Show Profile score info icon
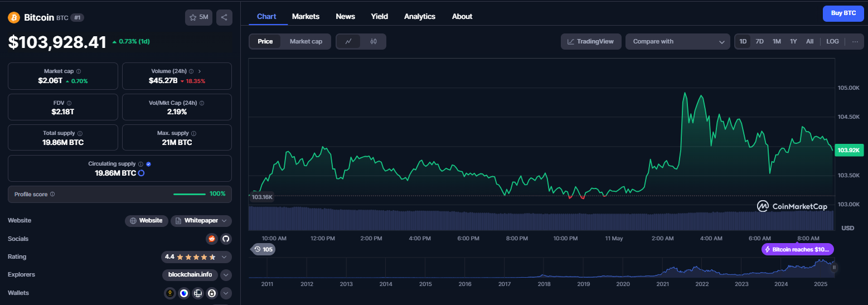868x305 pixels. point(52,194)
